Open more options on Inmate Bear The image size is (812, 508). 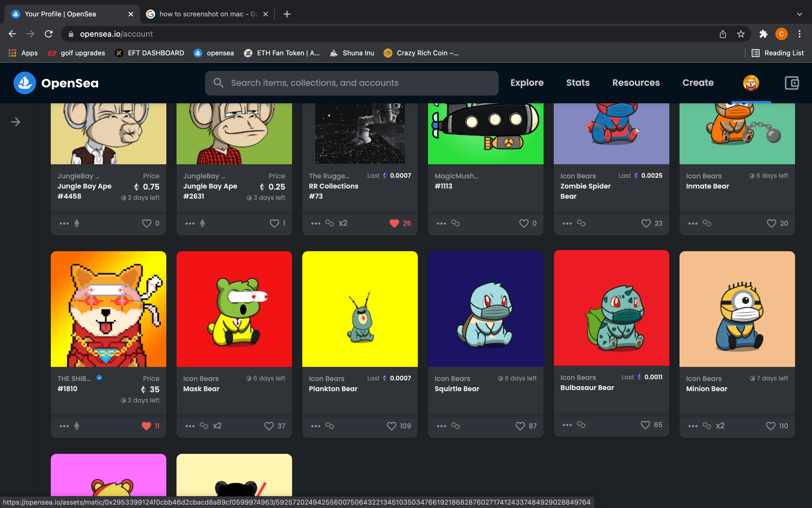point(693,224)
